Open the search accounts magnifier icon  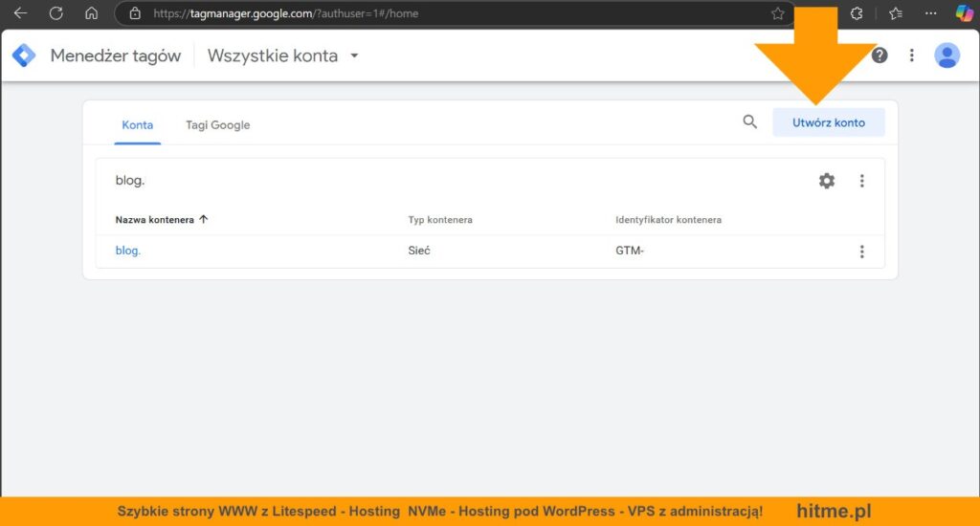[x=750, y=122]
